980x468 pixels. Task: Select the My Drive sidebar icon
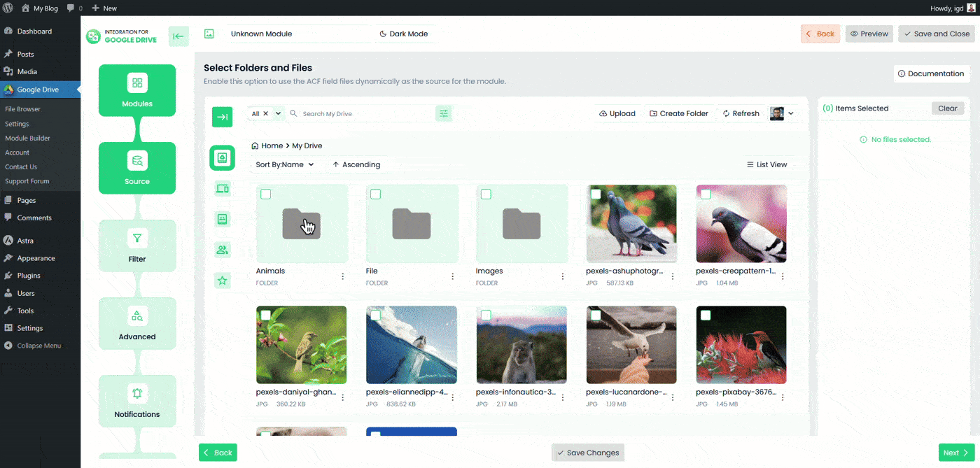tap(222, 158)
